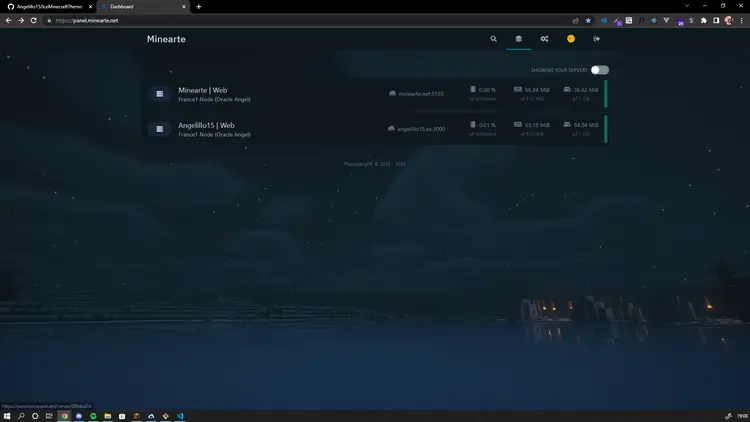This screenshot has height=422, width=750.
Task: Click the sign out arrow icon
Action: tap(596, 39)
